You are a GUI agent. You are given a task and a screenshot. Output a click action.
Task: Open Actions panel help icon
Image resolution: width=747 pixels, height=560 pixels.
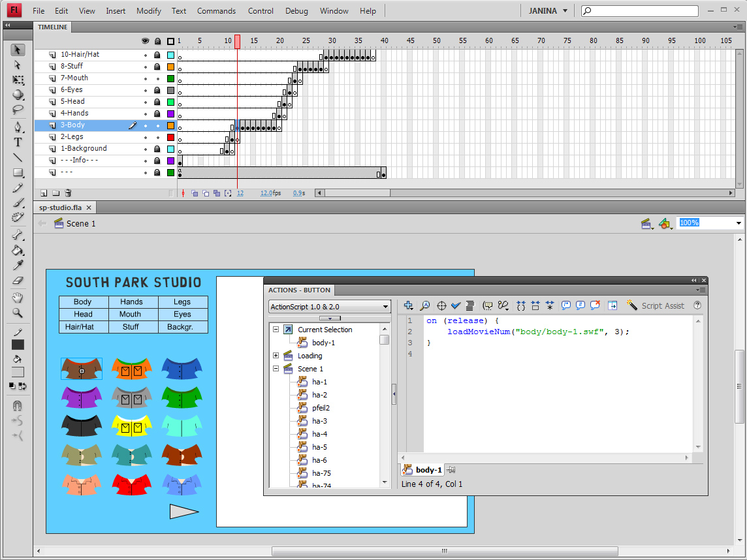tap(697, 305)
